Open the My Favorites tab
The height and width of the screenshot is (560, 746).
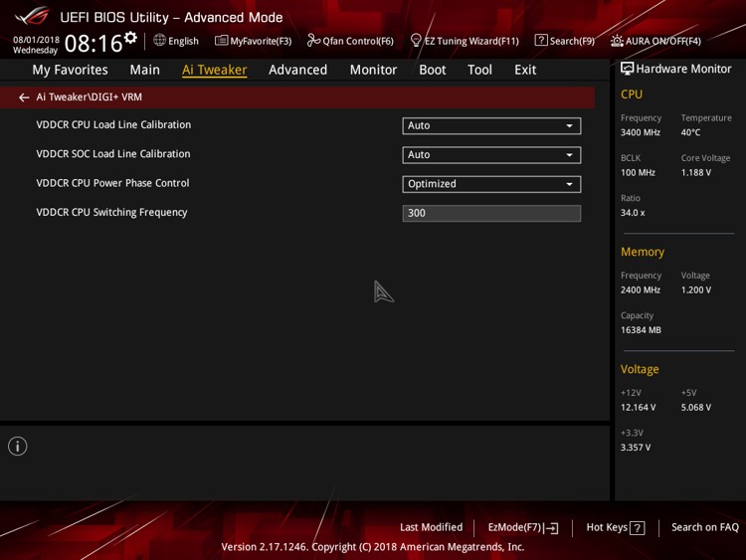point(70,70)
